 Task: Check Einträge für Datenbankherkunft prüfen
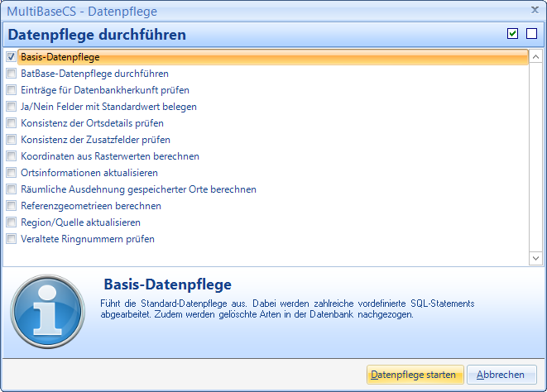[x=11, y=90]
